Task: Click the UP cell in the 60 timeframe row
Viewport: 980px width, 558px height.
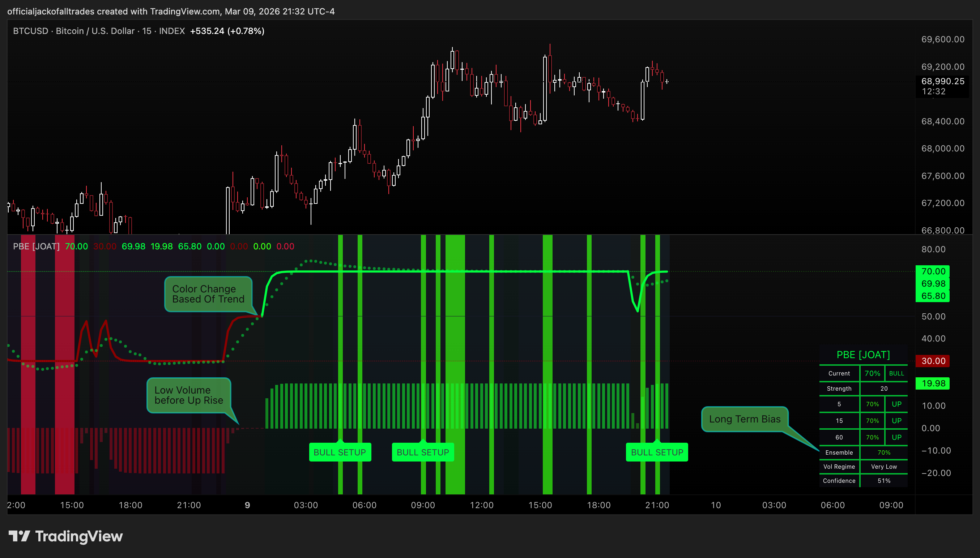Action: pyautogui.click(x=896, y=437)
